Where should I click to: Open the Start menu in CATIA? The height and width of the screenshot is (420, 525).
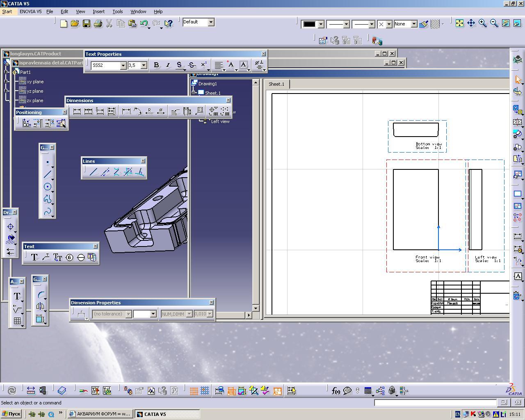click(x=7, y=11)
